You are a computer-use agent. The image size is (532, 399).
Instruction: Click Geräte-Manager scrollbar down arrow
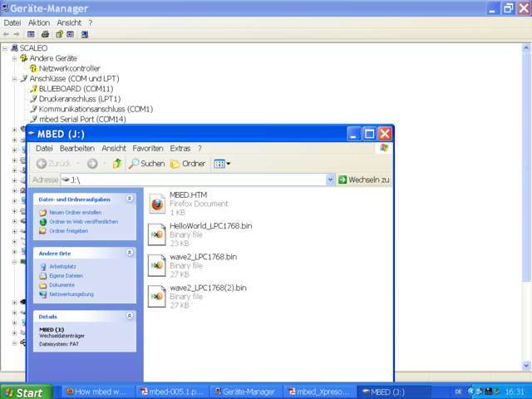click(x=526, y=366)
